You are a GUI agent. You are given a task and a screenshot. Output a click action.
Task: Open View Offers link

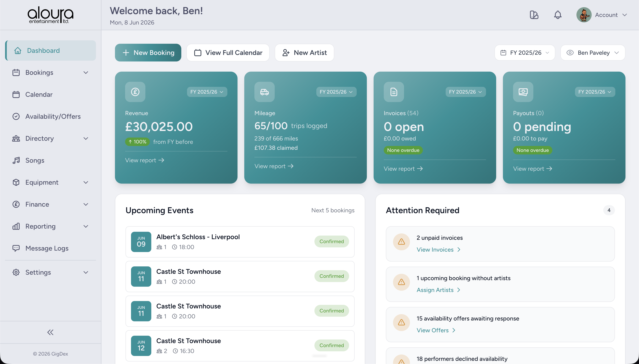[436, 330]
